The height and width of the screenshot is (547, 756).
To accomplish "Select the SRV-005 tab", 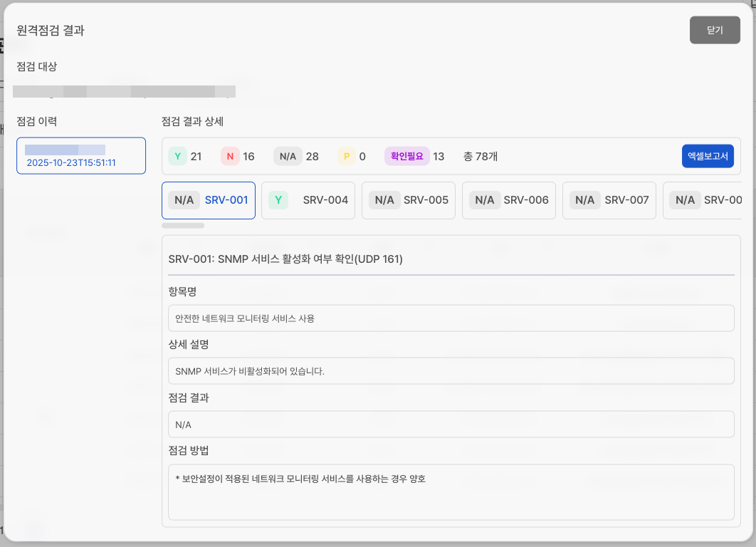I will click(409, 200).
